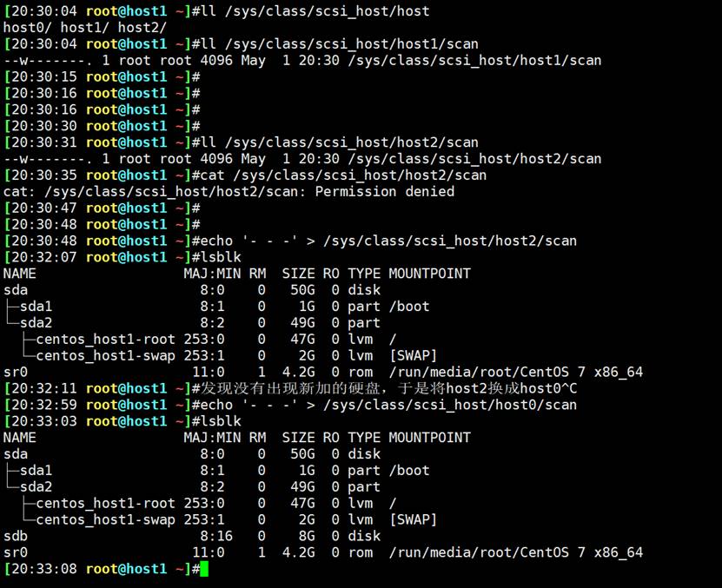Click the echo command writing to host0/scan
The height and width of the screenshot is (588, 722).
383,405
